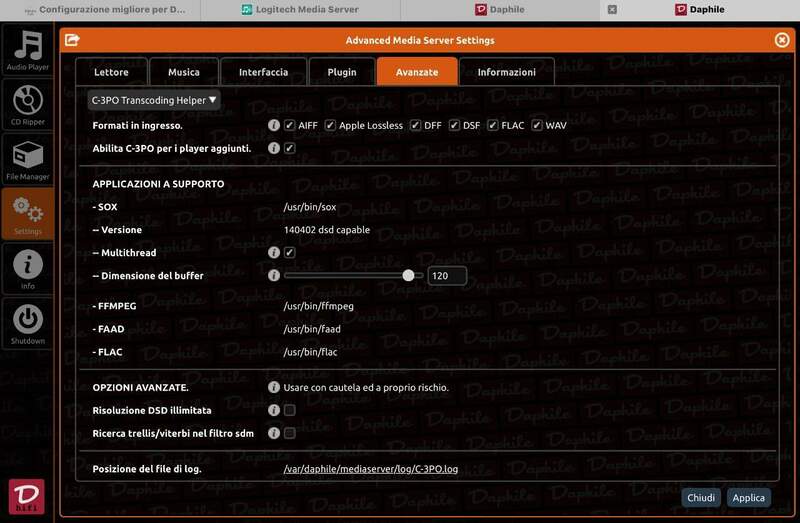Switch to the Informazioni tab
This screenshot has width=800, height=523.
pyautogui.click(x=506, y=72)
